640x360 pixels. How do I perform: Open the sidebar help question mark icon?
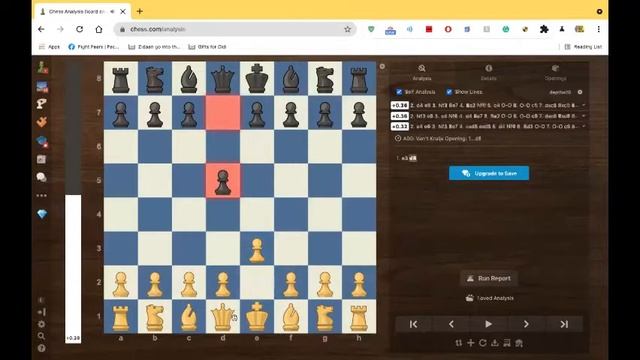click(x=42, y=348)
